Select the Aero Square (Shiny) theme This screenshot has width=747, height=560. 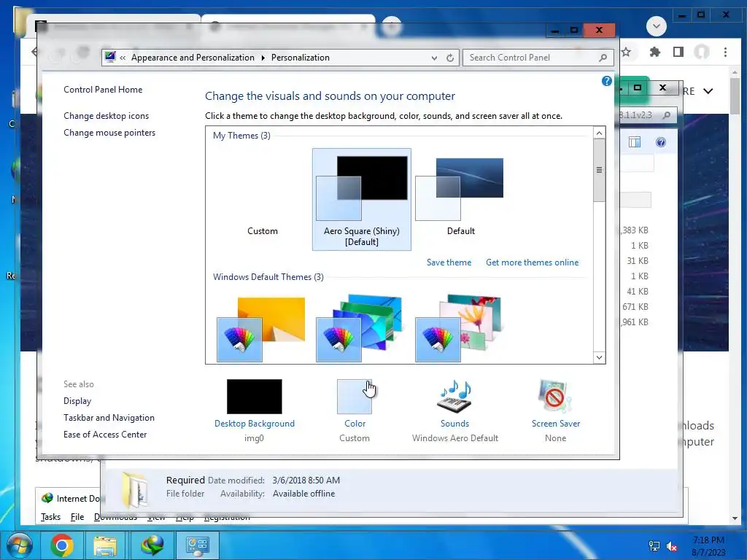pos(362,199)
